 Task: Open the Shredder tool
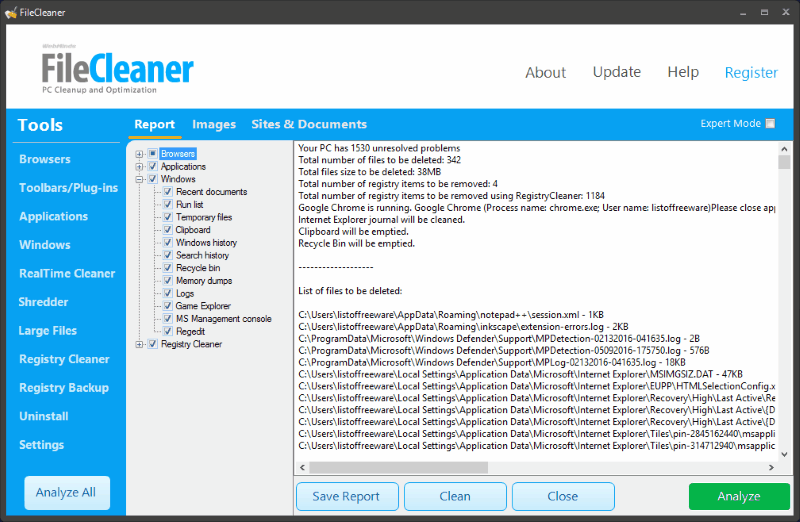43,302
